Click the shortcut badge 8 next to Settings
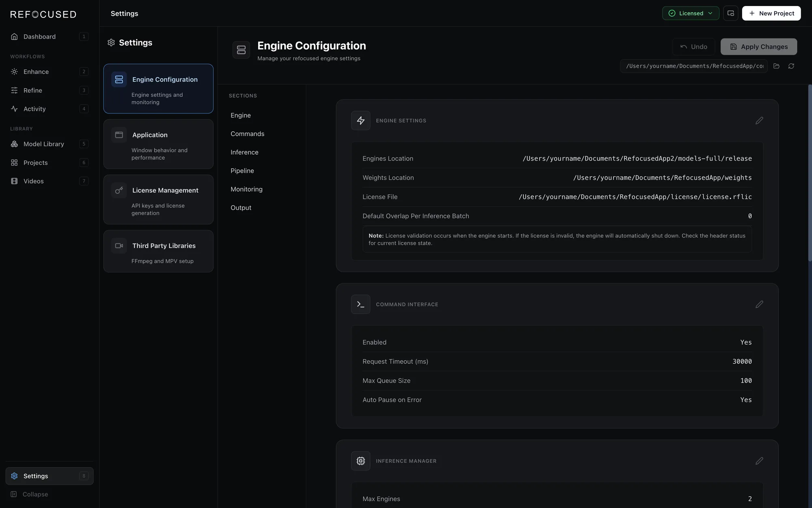This screenshot has height=508, width=812. point(84,476)
